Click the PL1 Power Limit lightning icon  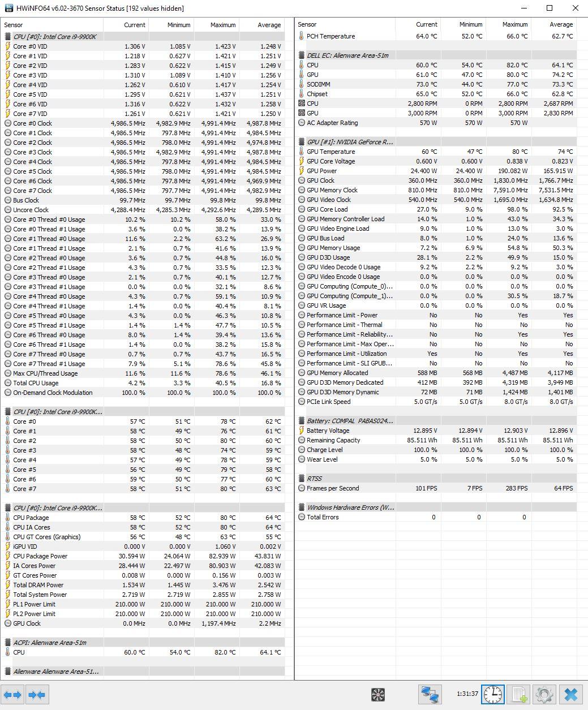tap(8, 604)
